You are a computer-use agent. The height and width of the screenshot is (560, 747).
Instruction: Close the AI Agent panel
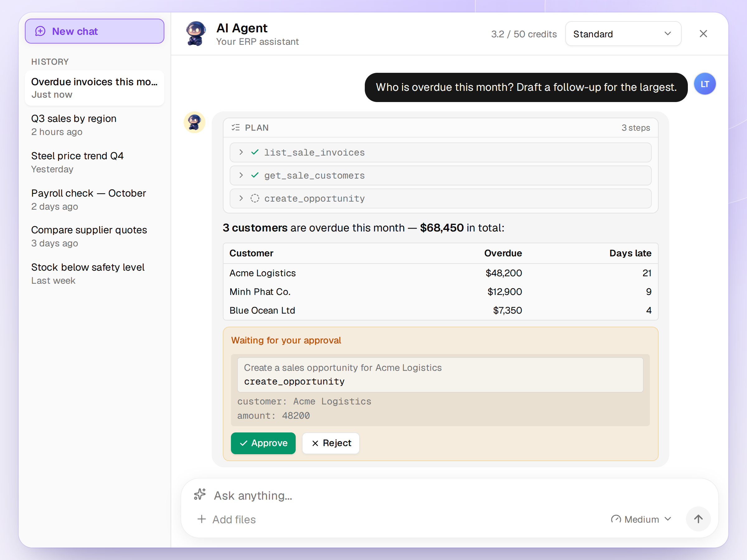pyautogui.click(x=703, y=34)
